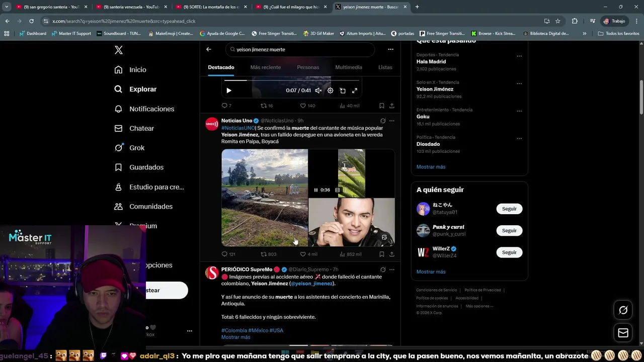
Task: Expand post with Mostrar más link
Action: [x=235, y=337]
